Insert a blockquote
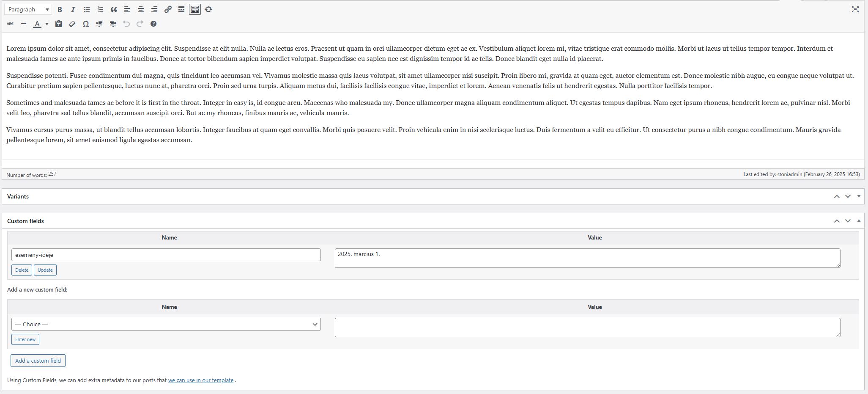 pos(114,9)
